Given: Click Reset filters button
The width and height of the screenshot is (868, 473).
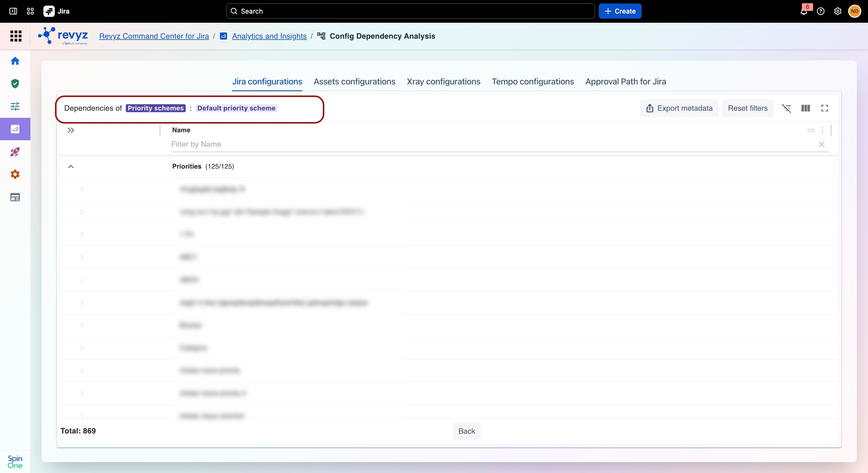Looking at the screenshot, I should click(x=748, y=108).
